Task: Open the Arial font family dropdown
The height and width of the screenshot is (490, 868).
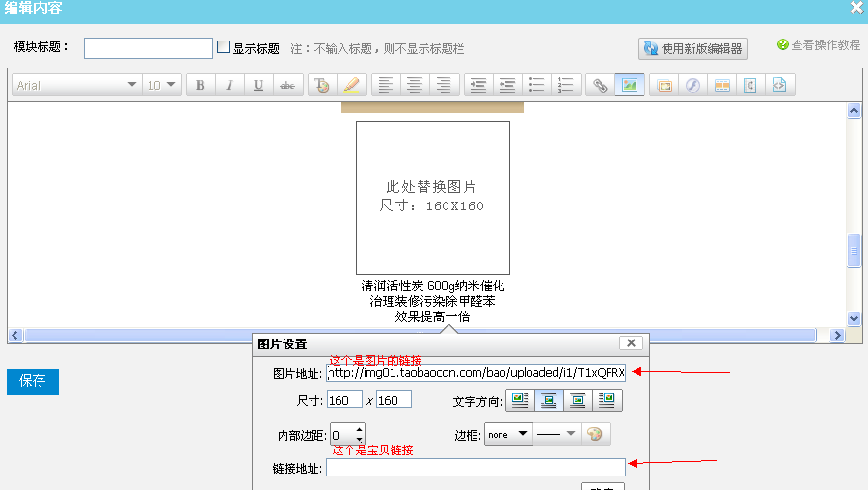Action: click(76, 85)
